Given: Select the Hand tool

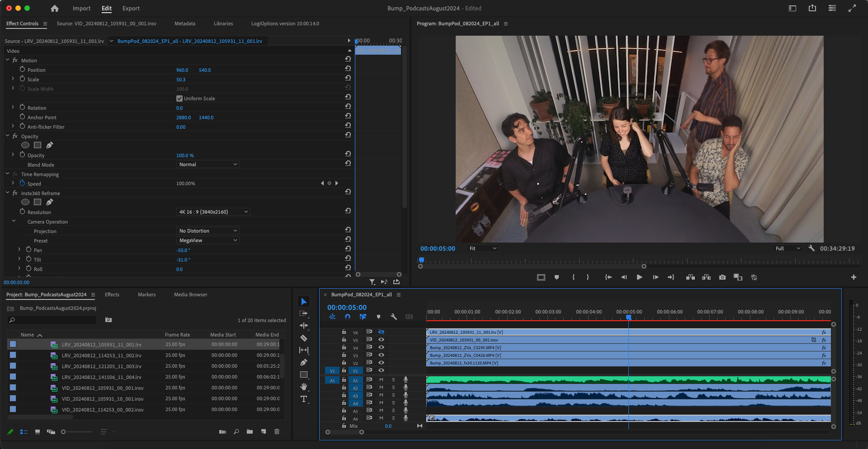Looking at the screenshot, I should pos(304,387).
